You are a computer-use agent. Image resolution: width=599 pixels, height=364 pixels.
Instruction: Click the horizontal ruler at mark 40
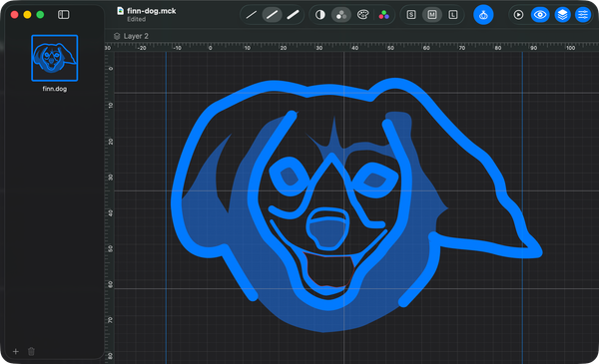click(x=354, y=48)
